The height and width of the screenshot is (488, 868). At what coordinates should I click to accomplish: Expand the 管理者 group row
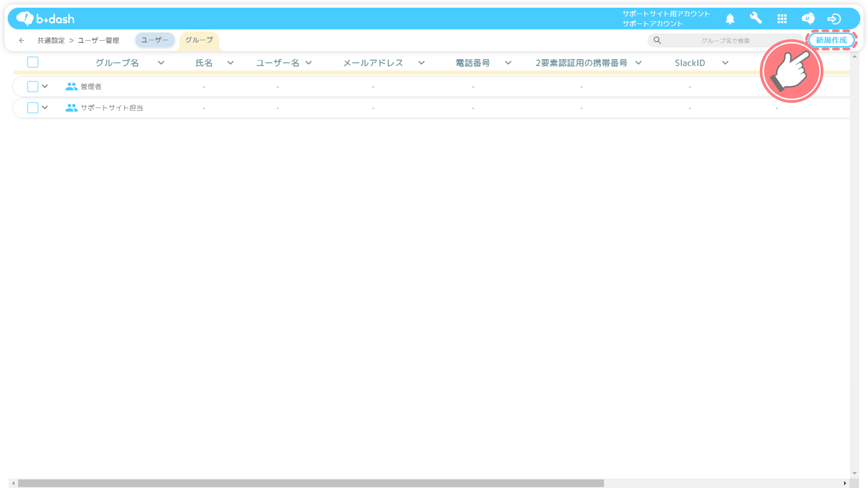(x=45, y=86)
